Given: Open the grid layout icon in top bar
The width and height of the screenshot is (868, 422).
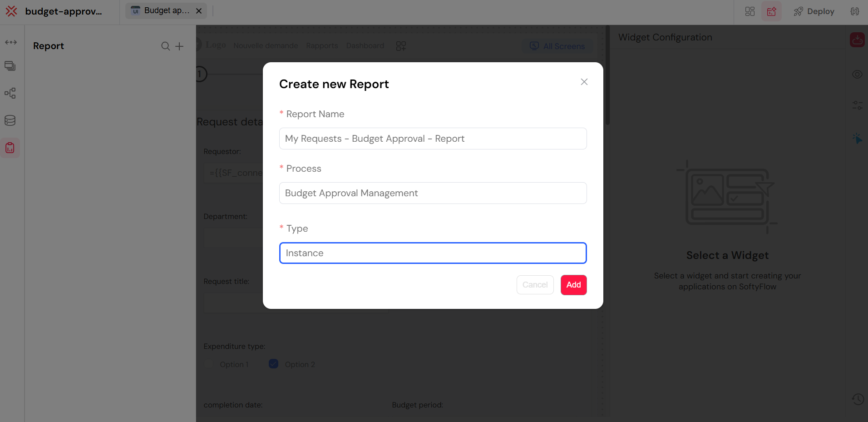Looking at the screenshot, I should 750,11.
